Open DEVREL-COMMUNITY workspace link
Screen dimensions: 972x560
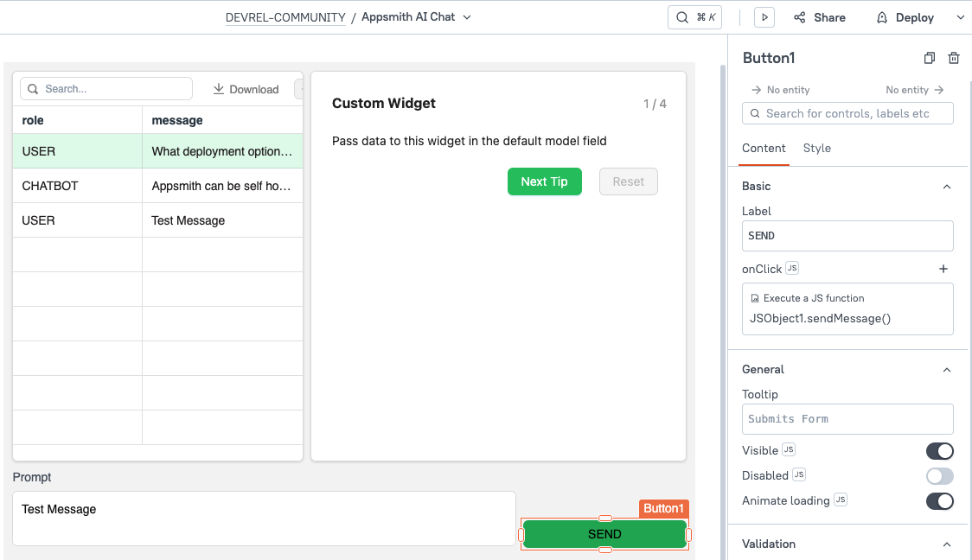coord(285,16)
